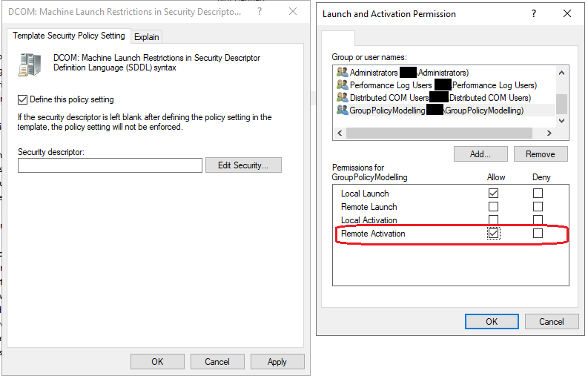Click the help question mark in DCOM dialog

click(259, 13)
